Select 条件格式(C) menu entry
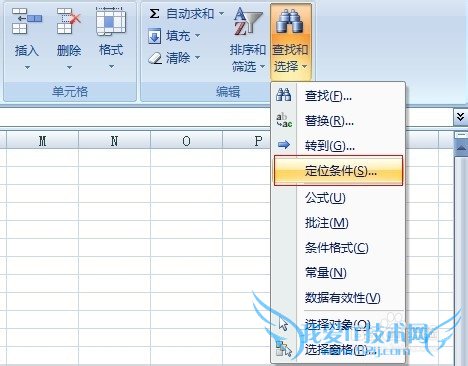Viewport: 468px width, 366px height. (x=339, y=247)
